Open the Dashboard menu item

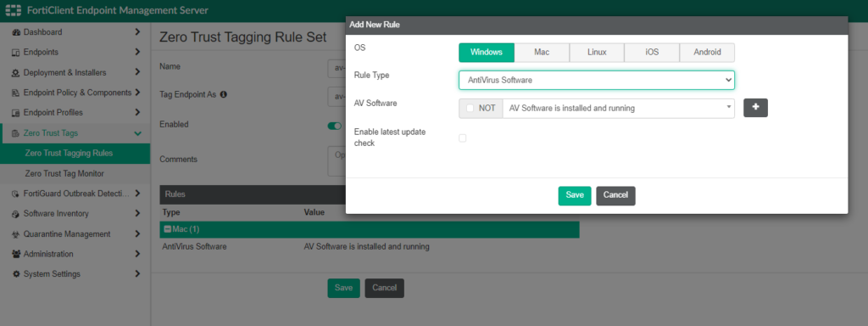(x=75, y=32)
